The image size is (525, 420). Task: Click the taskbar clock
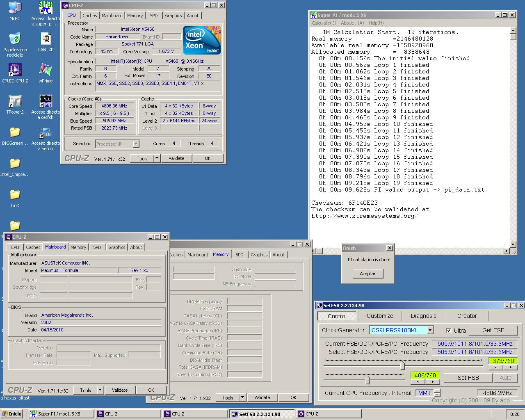coord(515,414)
